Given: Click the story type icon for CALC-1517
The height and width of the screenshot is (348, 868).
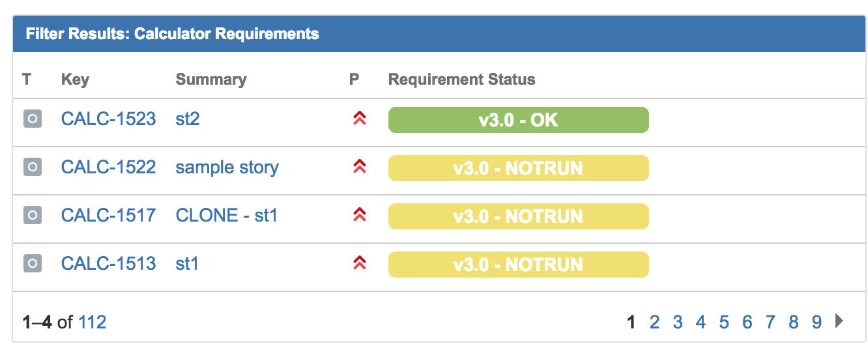Looking at the screenshot, I should [33, 215].
